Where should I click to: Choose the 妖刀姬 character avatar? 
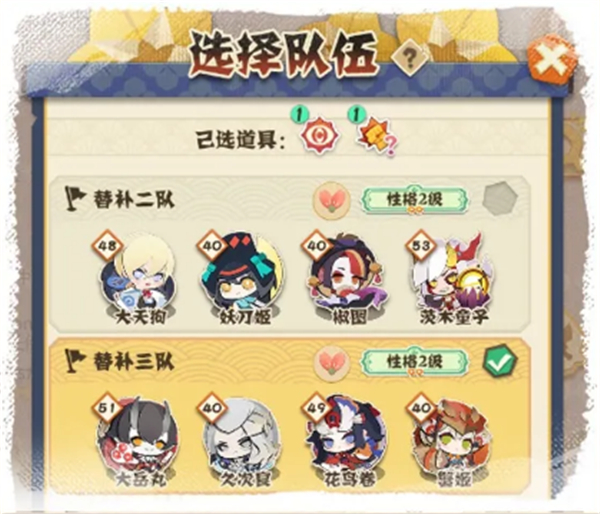pos(243,276)
